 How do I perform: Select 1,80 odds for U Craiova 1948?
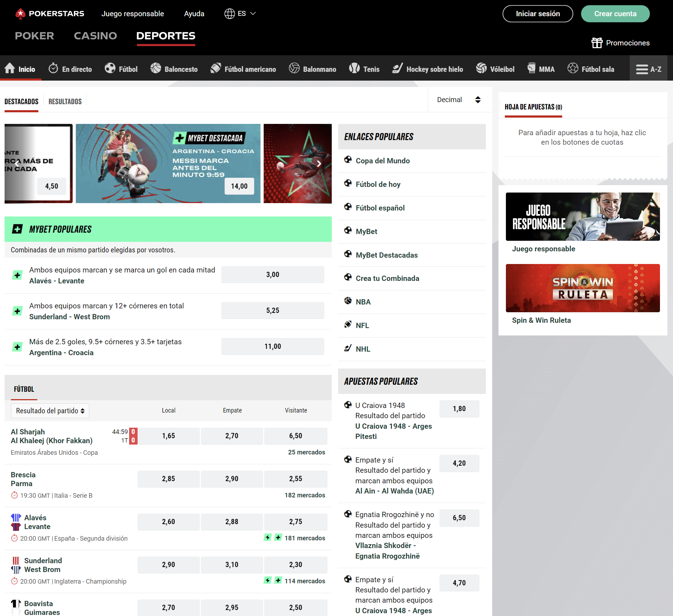pos(459,409)
